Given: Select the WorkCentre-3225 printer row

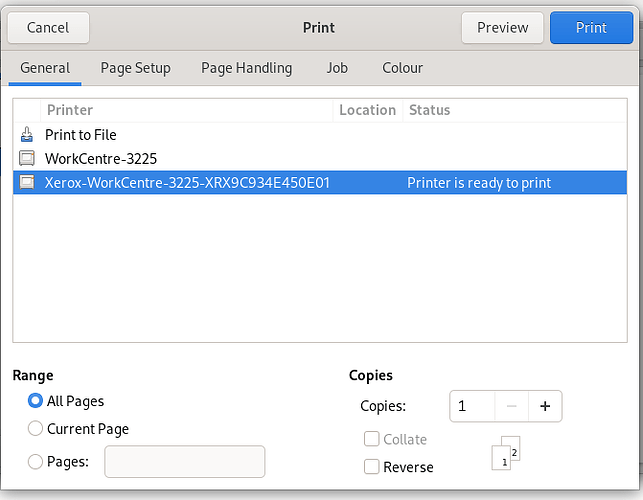Looking at the screenshot, I should pos(320,158).
